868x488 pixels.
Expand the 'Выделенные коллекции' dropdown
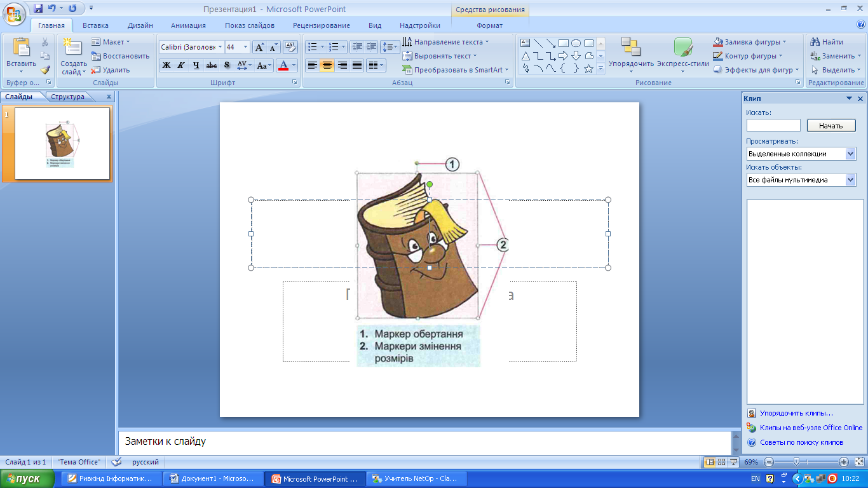pos(851,154)
